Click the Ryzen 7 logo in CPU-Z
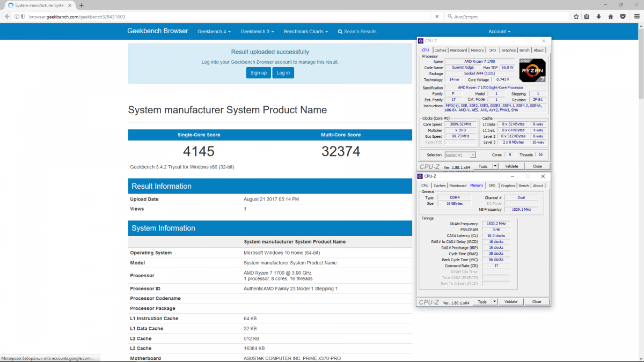The image size is (644, 362). point(532,70)
